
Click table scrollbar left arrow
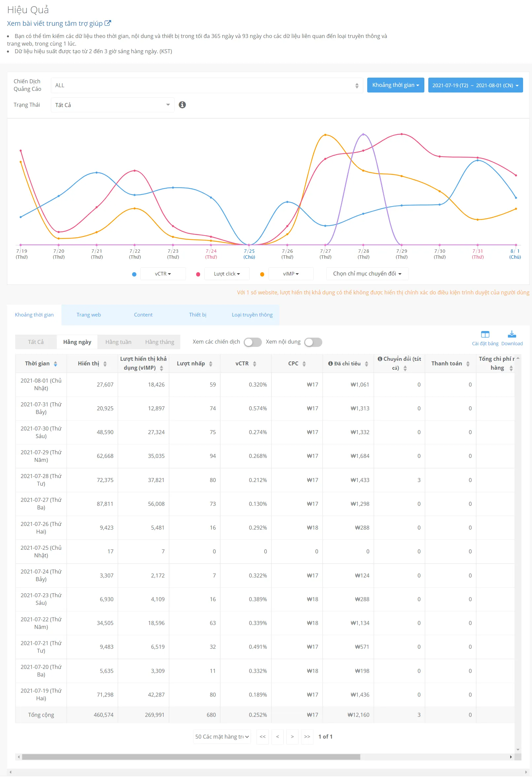click(x=19, y=757)
